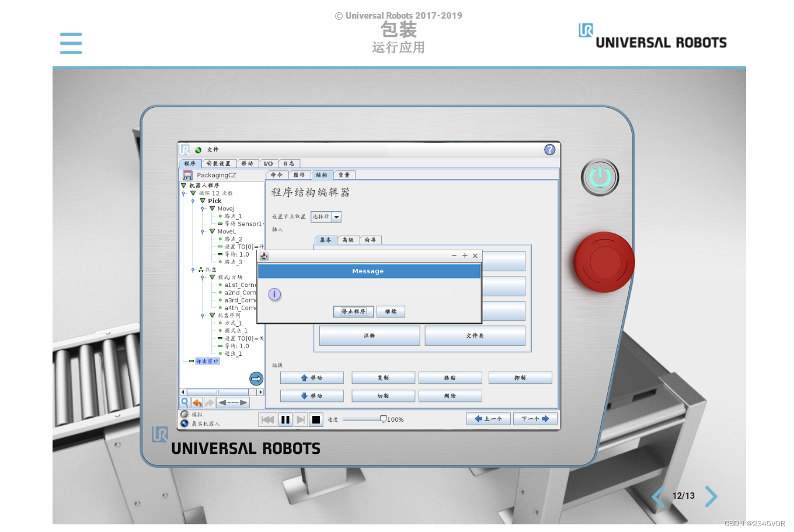Stop program with black square button
The image size is (794, 532).
(316, 419)
